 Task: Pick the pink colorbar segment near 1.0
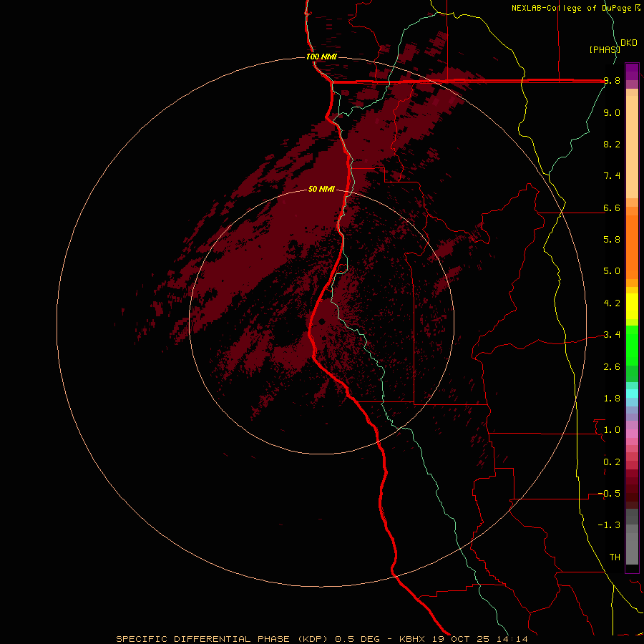click(x=632, y=434)
